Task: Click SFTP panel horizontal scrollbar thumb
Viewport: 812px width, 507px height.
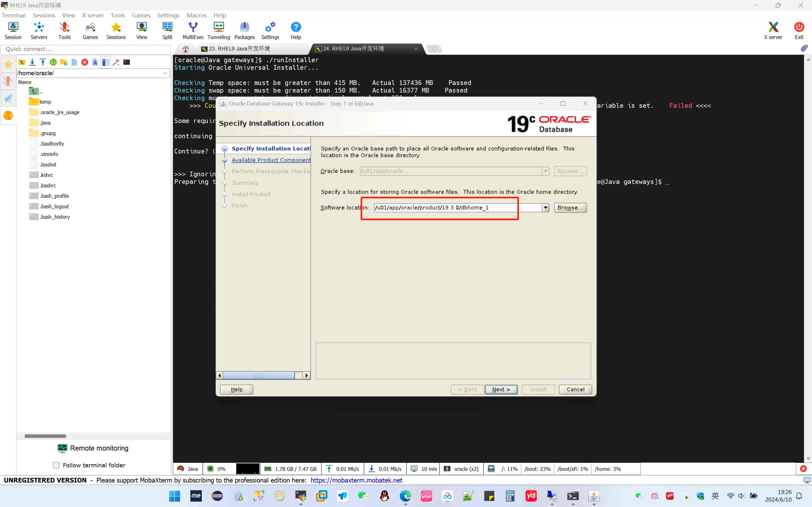Action: pyautogui.click(x=45, y=436)
